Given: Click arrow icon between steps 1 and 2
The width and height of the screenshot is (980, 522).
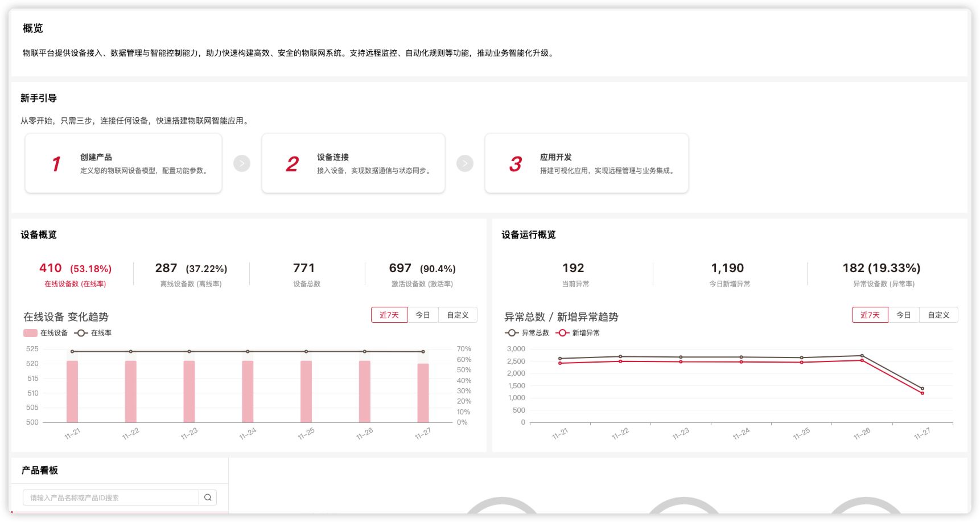Looking at the screenshot, I should (242, 164).
